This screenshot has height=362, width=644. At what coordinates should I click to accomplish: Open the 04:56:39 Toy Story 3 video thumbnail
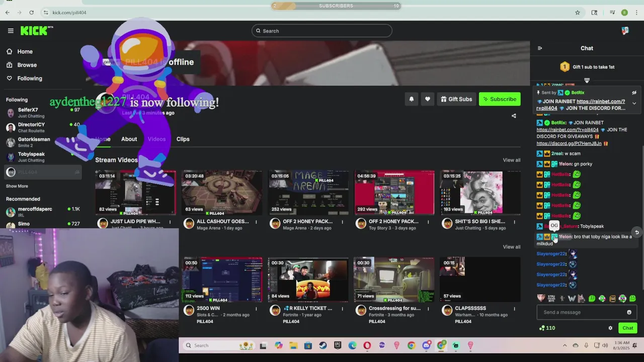394,193
